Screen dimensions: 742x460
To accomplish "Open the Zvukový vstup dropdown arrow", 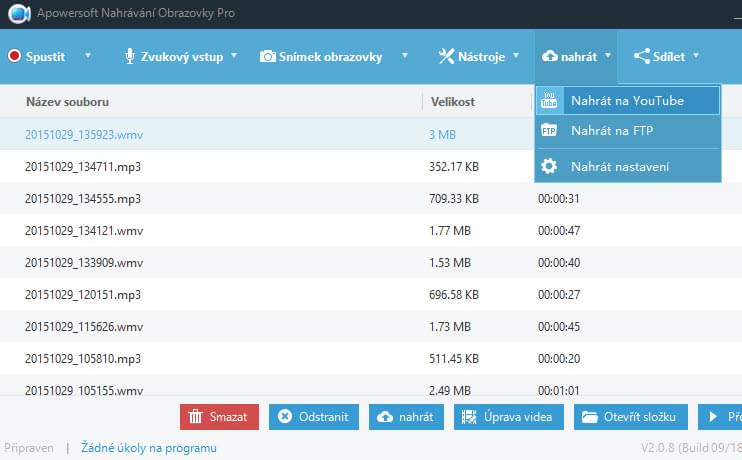I will point(234,56).
